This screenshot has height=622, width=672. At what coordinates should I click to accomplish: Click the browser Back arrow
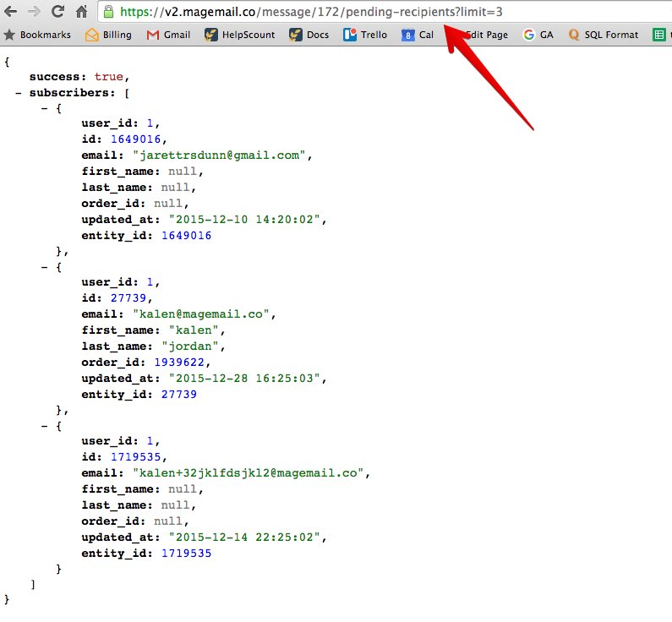point(11,12)
